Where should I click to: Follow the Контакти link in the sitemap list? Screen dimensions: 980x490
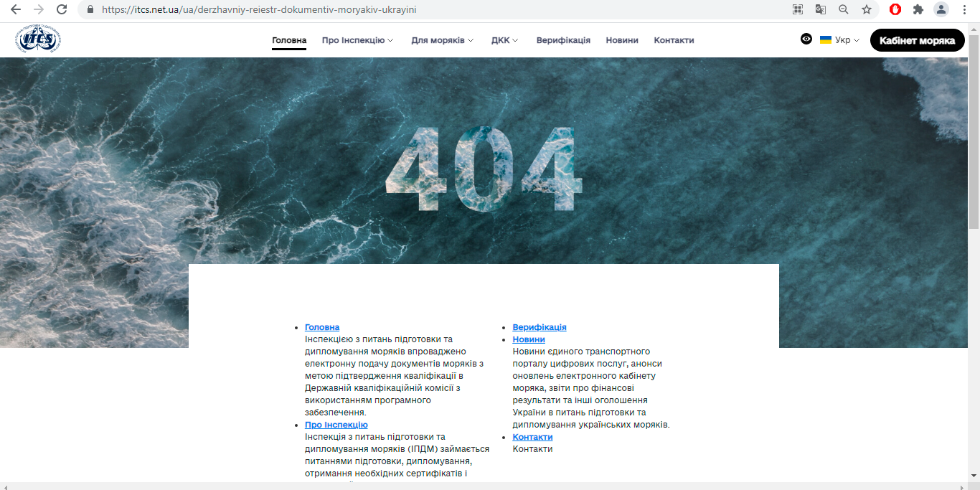click(532, 437)
